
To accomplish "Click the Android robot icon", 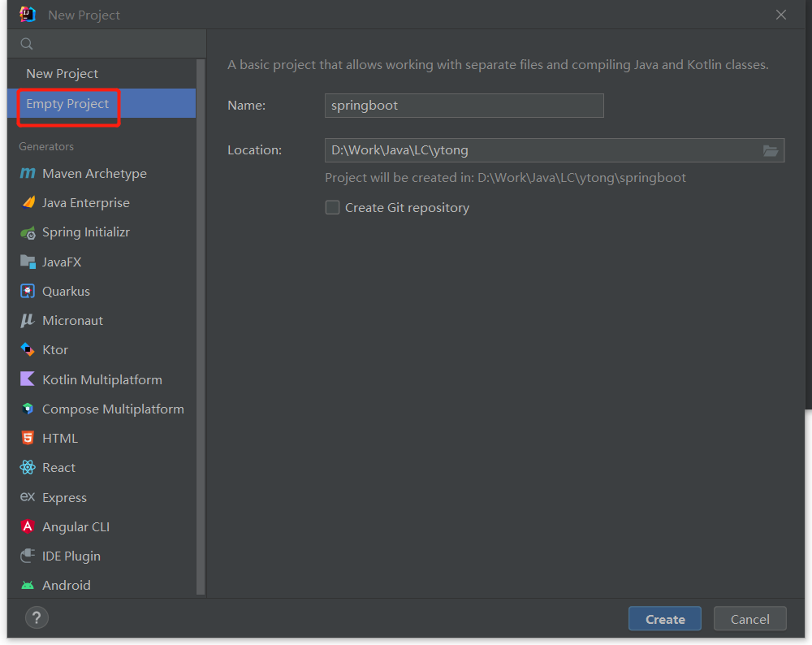I will 28,586.
